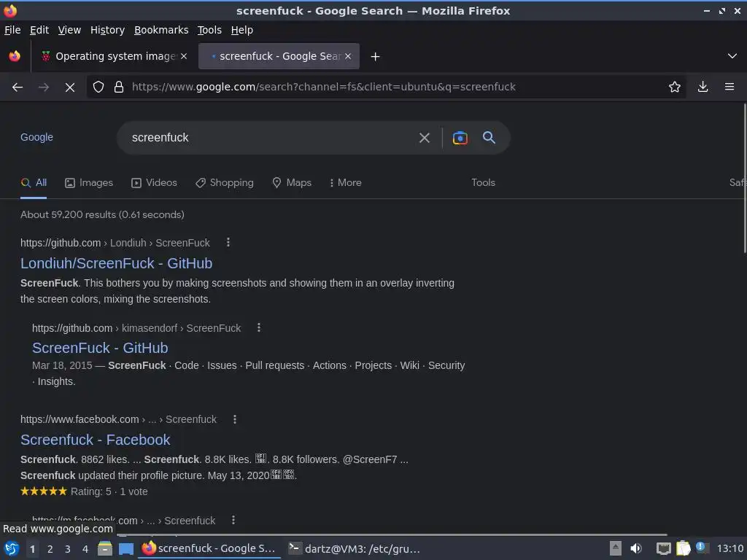The width and height of the screenshot is (747, 560).
Task: Open options for kimasendorf ScreenFuck result
Action: pos(259,327)
